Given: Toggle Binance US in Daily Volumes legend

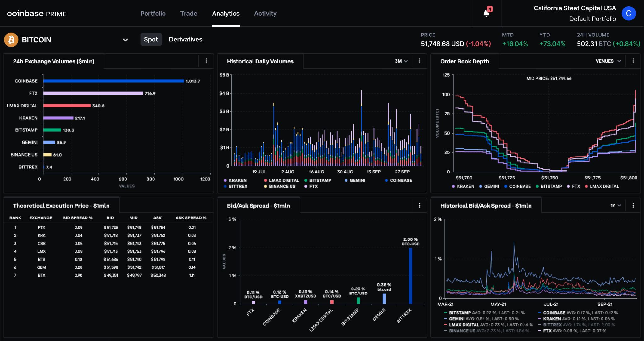Looking at the screenshot, I should point(280,186).
